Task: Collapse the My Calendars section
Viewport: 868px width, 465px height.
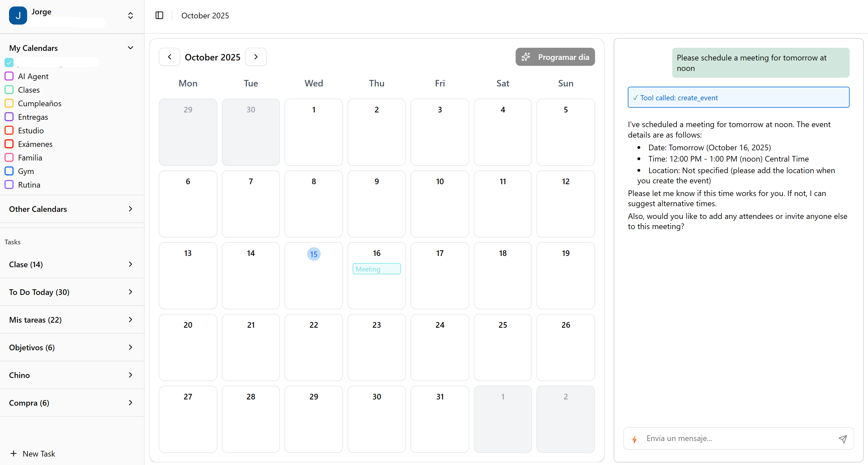Action: pos(131,47)
